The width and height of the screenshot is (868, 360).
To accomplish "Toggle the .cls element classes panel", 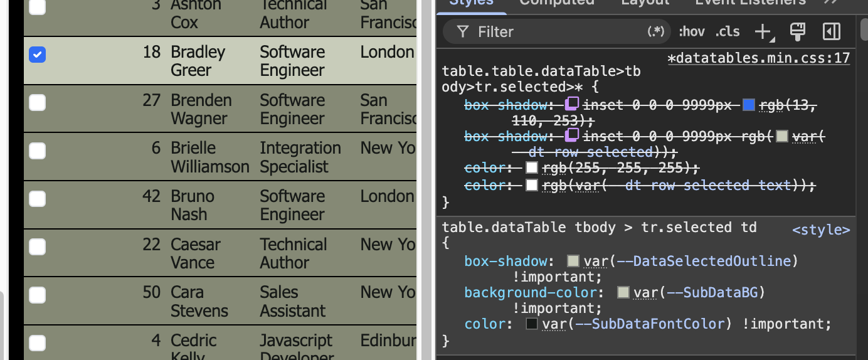I will 728,31.
